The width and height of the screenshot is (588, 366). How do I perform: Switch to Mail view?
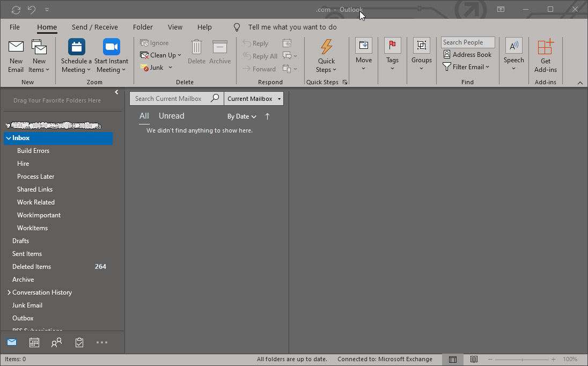pyautogui.click(x=12, y=342)
